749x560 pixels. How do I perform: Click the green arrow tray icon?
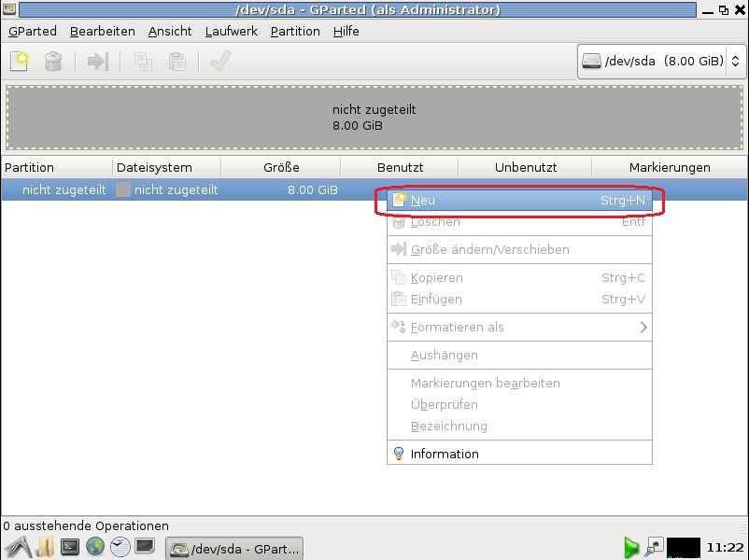(631, 547)
